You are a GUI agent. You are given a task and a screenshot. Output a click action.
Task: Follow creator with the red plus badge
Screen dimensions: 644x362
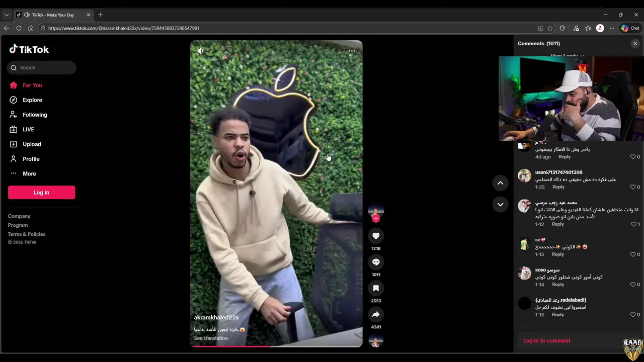pos(376,219)
